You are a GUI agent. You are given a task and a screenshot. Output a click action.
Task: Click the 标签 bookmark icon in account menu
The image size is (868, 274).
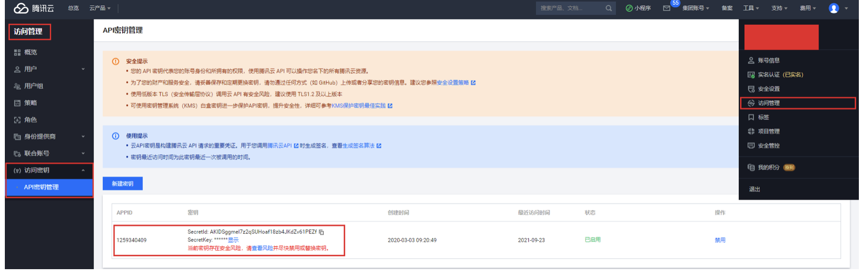751,117
